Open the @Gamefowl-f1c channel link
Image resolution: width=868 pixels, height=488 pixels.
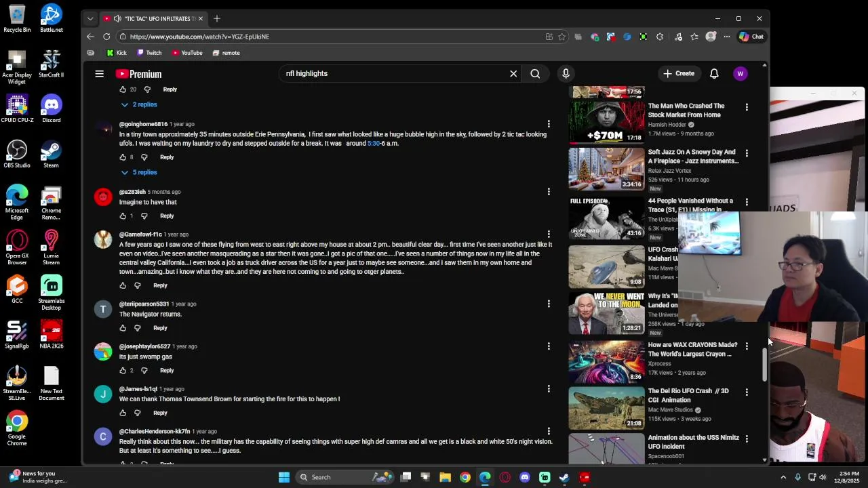click(x=140, y=235)
